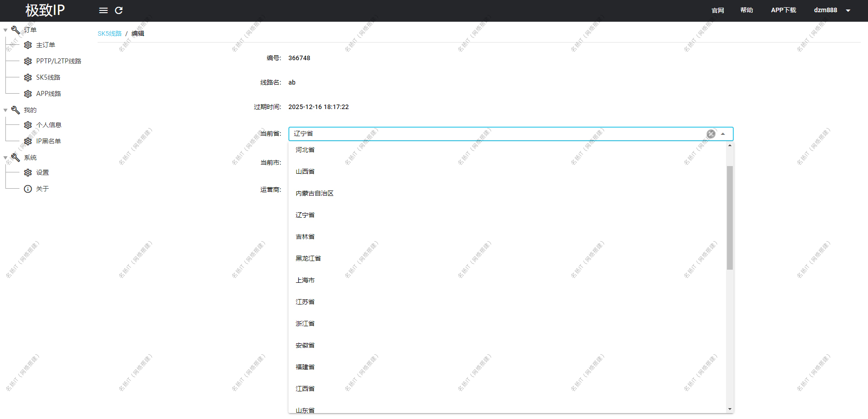Open the 官网 link in header

[x=717, y=10]
